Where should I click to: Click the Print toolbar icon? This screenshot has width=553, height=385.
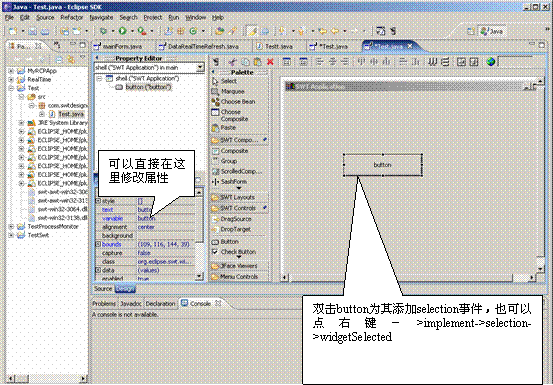coord(45,31)
